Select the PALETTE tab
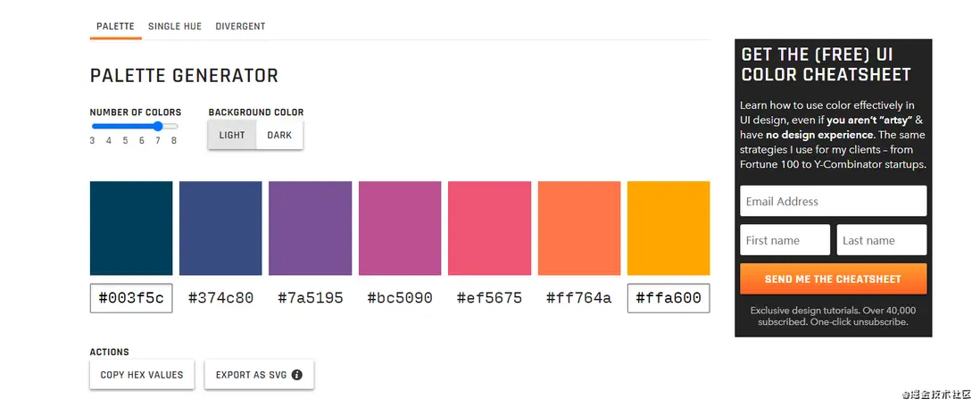980x407 pixels. pyautogui.click(x=115, y=27)
